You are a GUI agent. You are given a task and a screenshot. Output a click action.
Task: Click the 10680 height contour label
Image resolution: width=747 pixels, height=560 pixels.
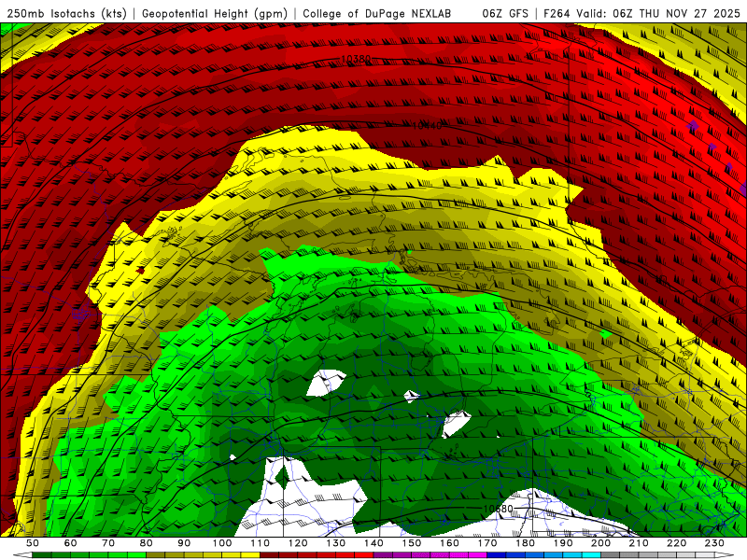[499, 509]
